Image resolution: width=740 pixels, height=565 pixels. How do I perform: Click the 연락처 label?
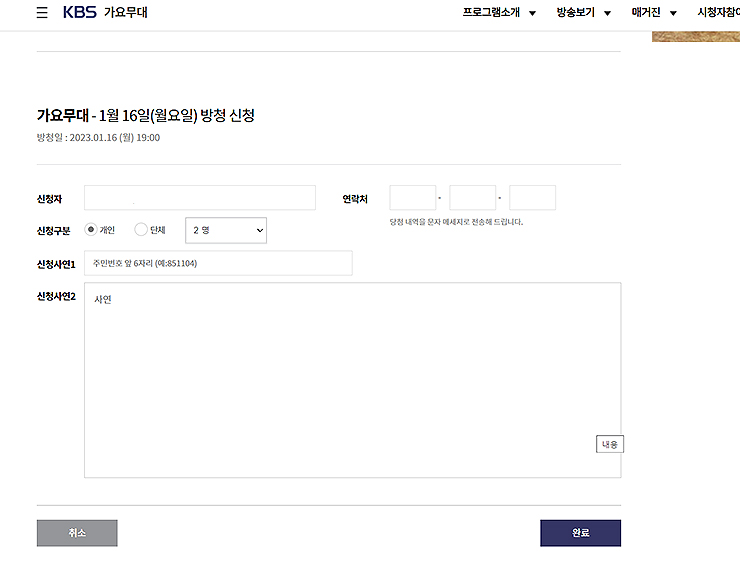[355, 199]
